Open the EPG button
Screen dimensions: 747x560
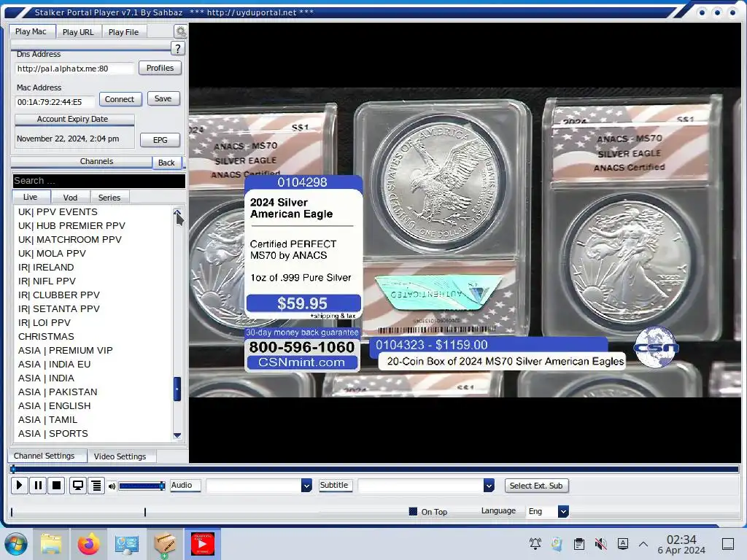[160, 140]
